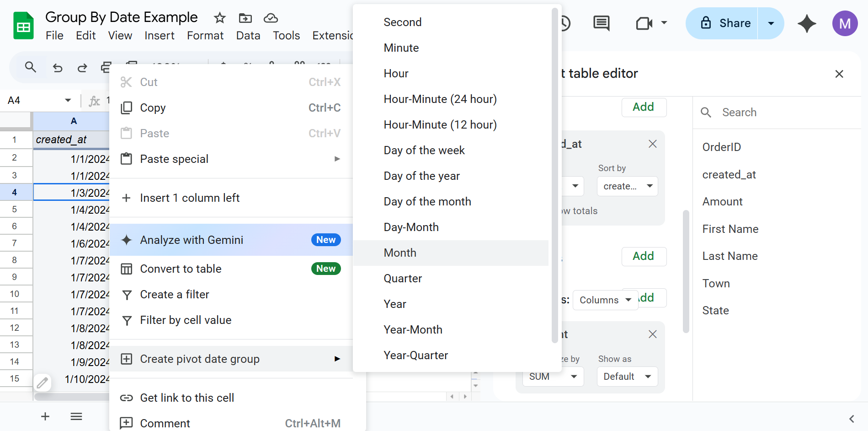The width and height of the screenshot is (868, 431).
Task: Open the Sort by dropdown showing created_at
Action: pos(627,186)
